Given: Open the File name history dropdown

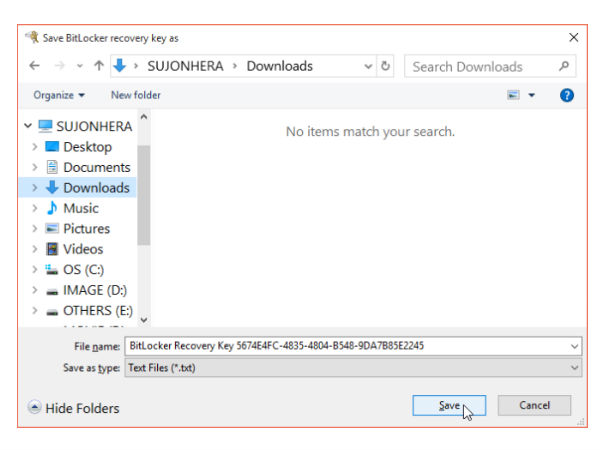Looking at the screenshot, I should pos(574,346).
